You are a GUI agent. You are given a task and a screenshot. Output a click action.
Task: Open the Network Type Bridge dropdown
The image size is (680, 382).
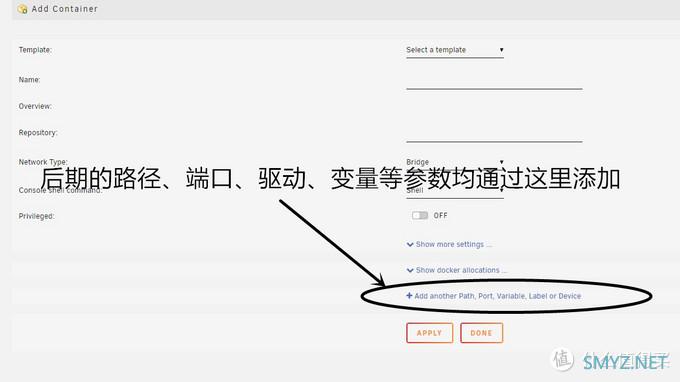pyautogui.click(x=454, y=162)
